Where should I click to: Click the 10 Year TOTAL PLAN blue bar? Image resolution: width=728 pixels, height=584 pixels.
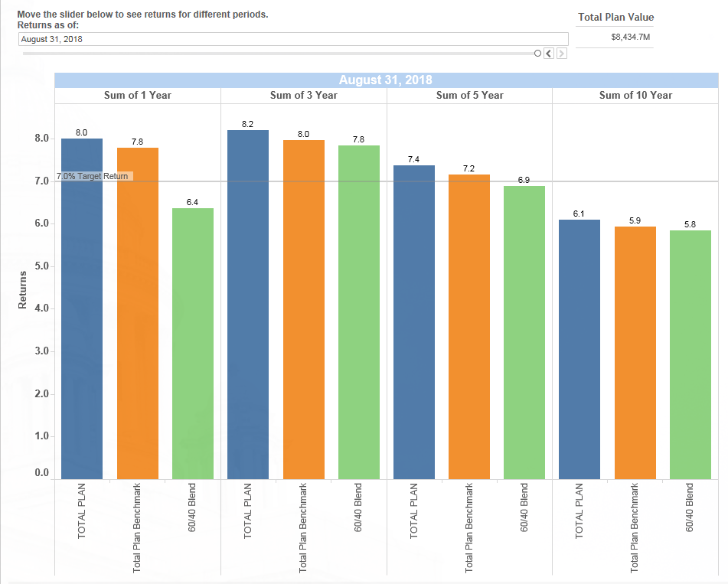(579, 349)
